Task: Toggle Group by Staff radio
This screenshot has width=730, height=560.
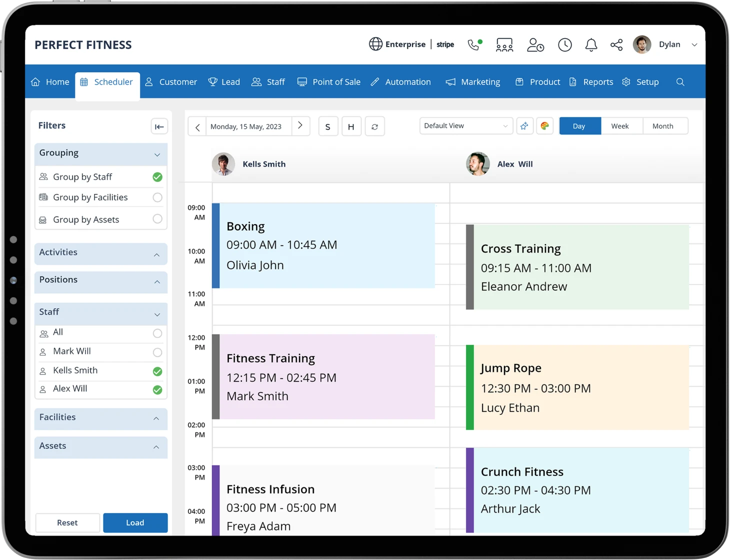Action: pos(157,177)
